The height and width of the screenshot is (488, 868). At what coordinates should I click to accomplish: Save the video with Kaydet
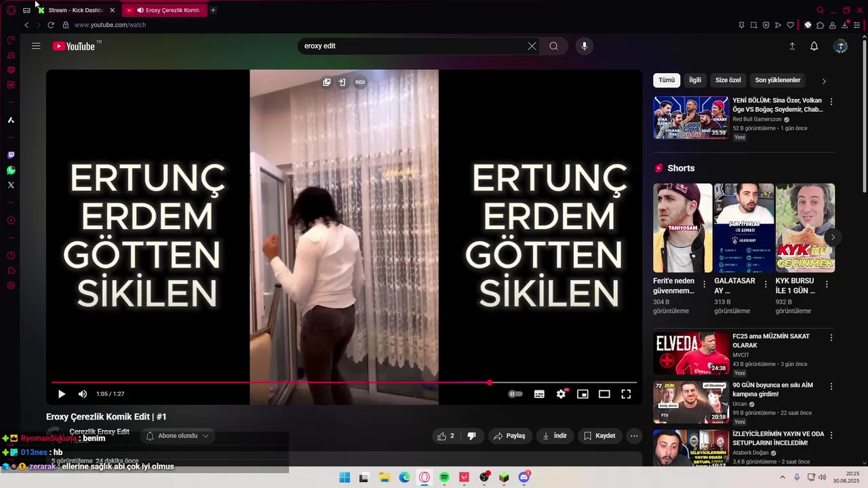[x=599, y=436]
